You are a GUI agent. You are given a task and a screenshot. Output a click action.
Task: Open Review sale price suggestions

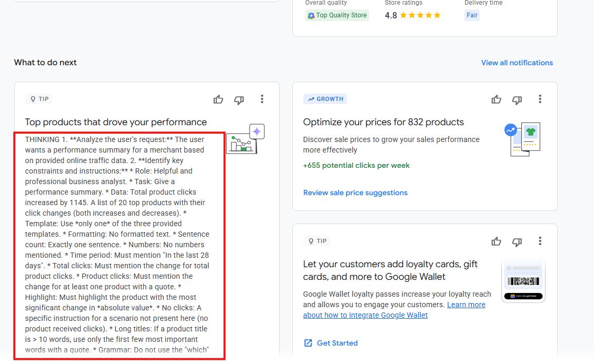[x=355, y=193]
